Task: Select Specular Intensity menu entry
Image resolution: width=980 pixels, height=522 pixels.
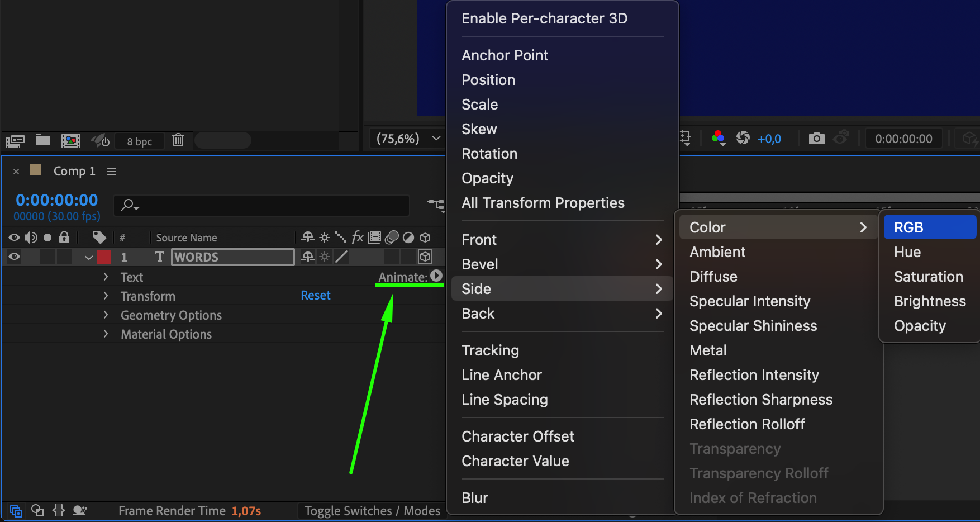Action: coord(750,301)
